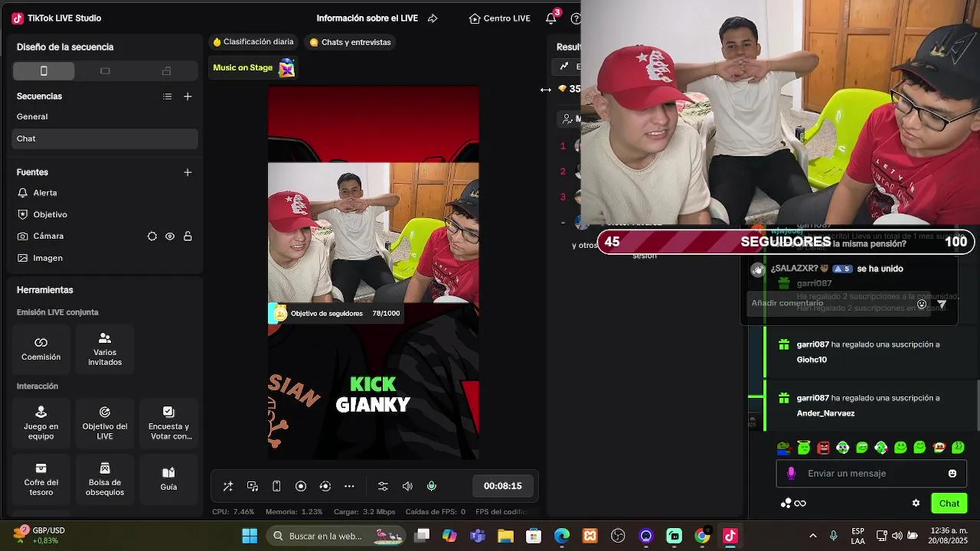Open the Secuencias list view icon

(167, 96)
